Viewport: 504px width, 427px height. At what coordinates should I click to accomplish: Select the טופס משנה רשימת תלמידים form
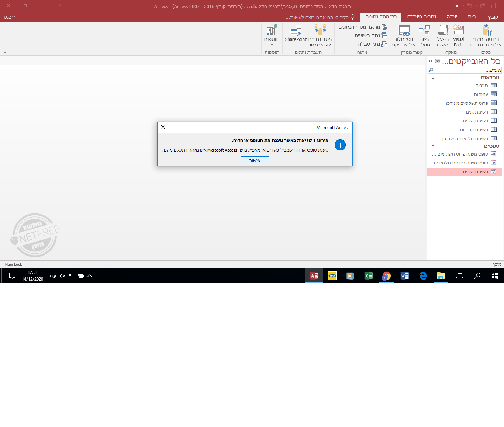(x=465, y=163)
